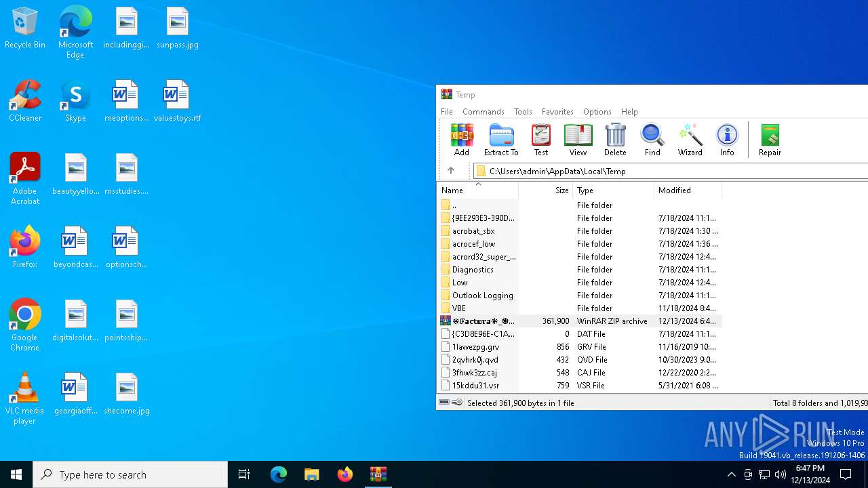
Task: Select the Outlook Logging folder
Action: pos(580,295)
